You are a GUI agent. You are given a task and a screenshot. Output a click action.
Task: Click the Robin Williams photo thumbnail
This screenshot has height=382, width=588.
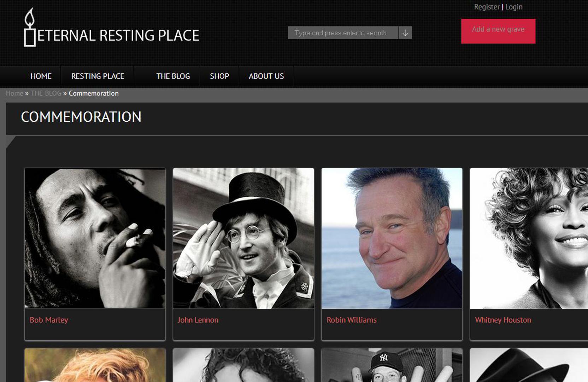coord(392,238)
